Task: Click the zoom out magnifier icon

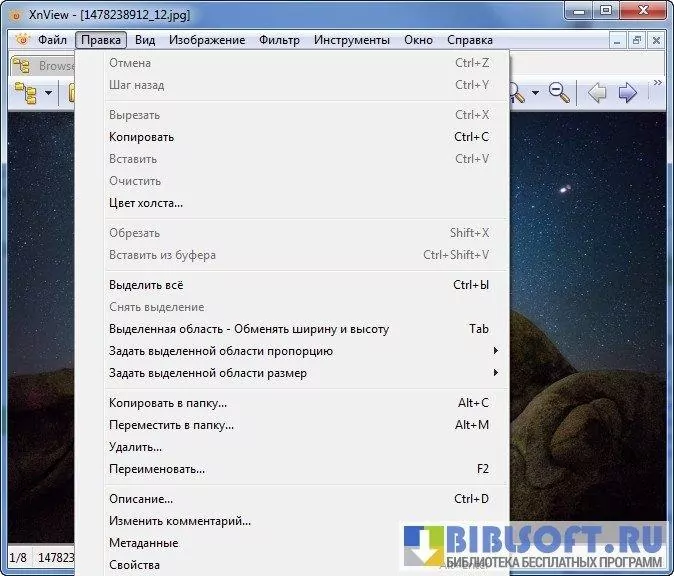Action: [x=559, y=93]
